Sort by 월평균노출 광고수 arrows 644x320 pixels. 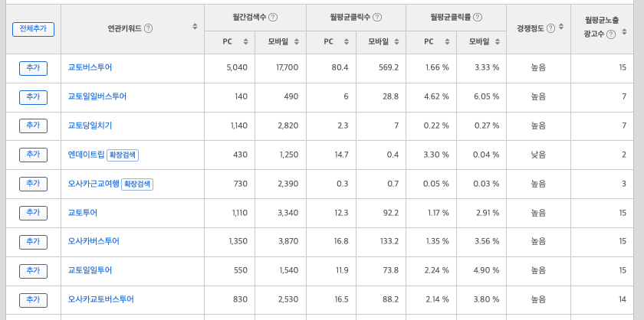(624, 31)
